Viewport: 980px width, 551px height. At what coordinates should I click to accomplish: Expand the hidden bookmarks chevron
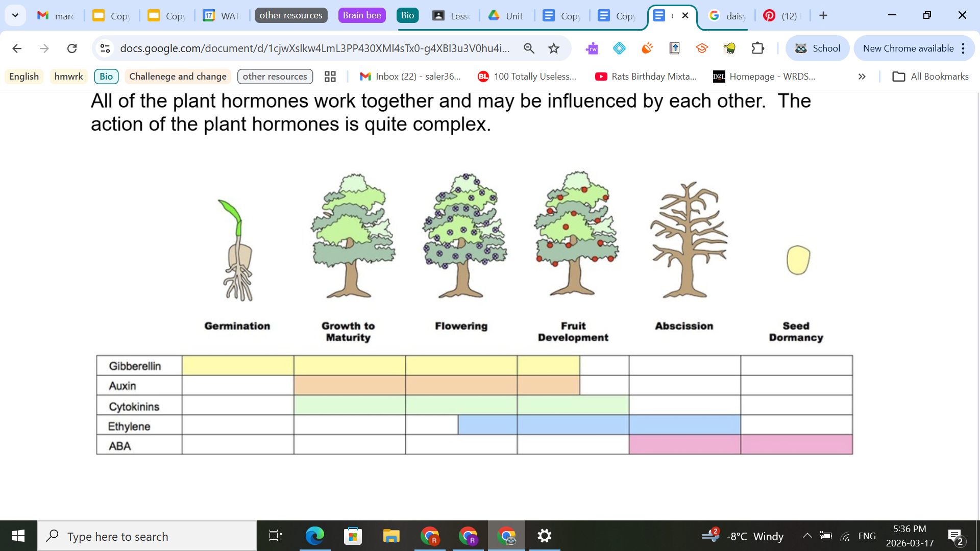pyautogui.click(x=862, y=77)
